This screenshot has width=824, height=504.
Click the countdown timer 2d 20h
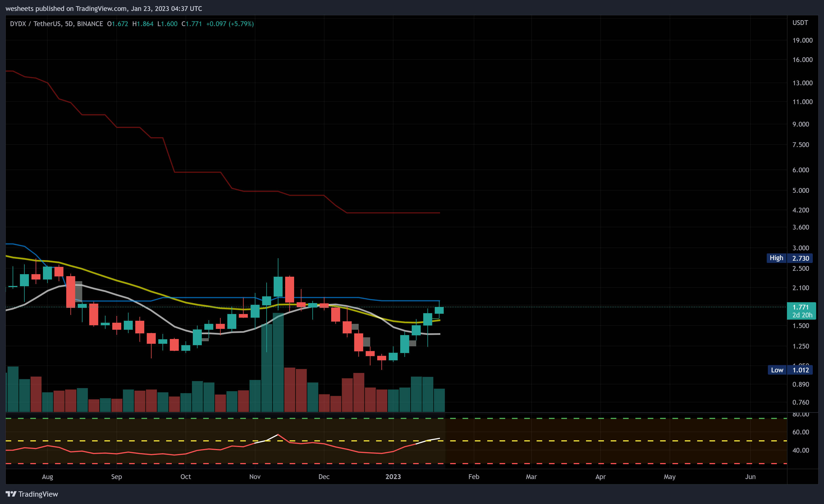coord(802,315)
